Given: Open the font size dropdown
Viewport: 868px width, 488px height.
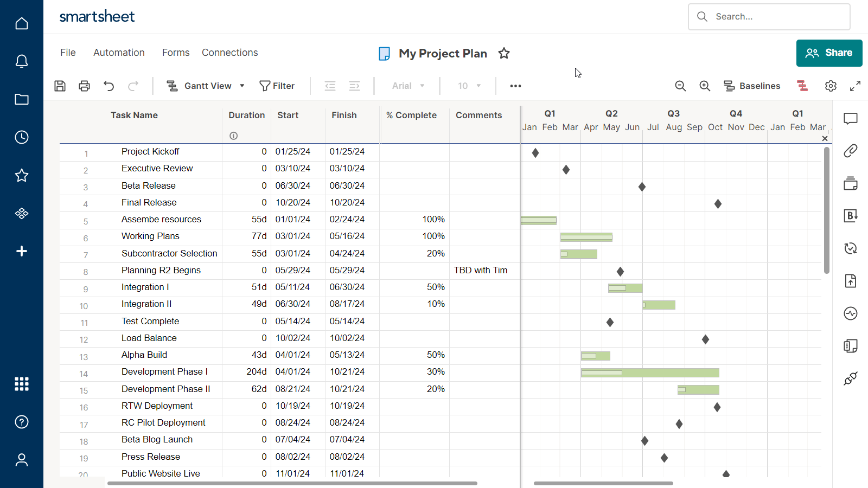Looking at the screenshot, I should tap(468, 86).
